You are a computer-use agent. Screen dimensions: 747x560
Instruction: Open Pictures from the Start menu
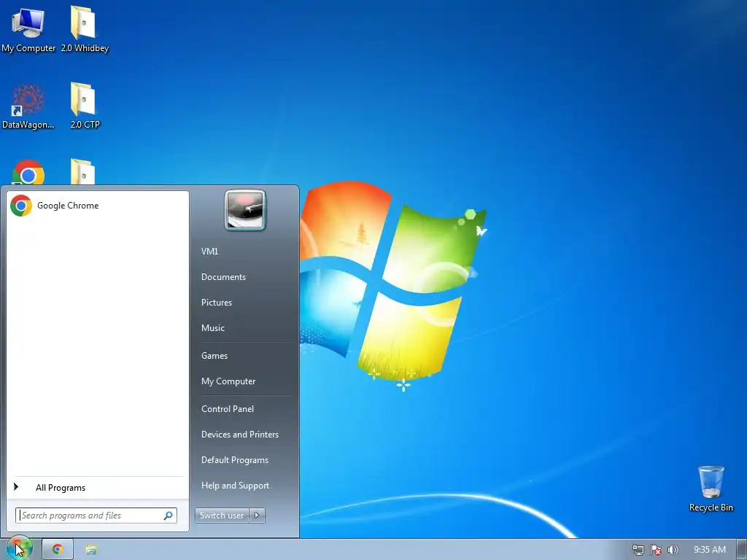216,303
